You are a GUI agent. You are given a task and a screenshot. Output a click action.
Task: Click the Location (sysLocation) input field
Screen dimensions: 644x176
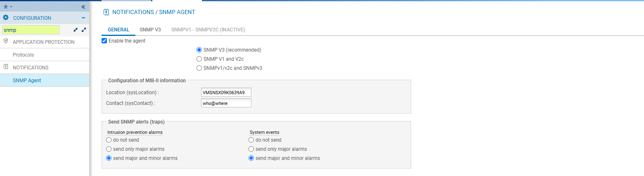pos(226,92)
